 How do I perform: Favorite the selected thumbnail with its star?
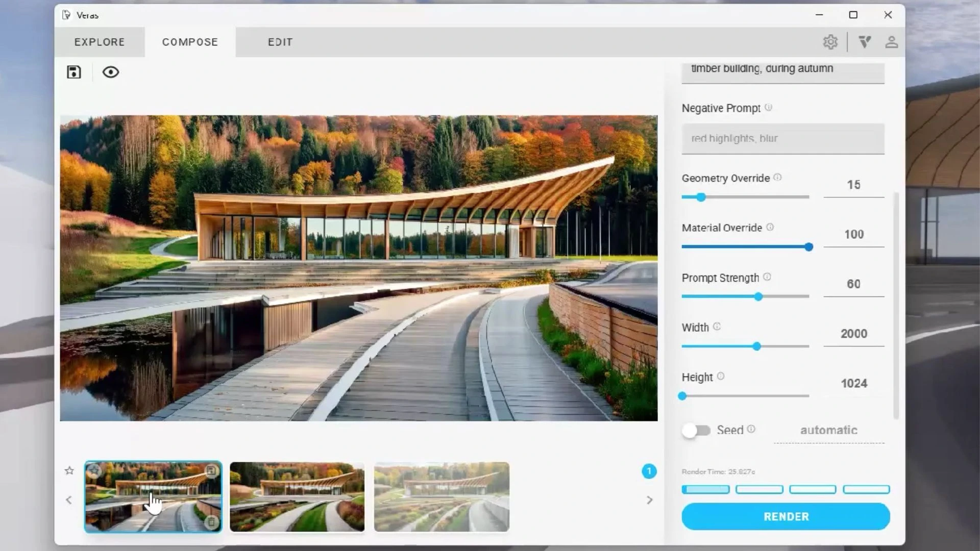pos(94,470)
